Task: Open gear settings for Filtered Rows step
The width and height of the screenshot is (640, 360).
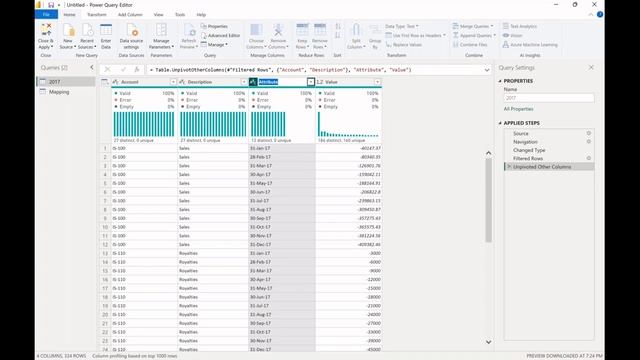Action: [589, 158]
